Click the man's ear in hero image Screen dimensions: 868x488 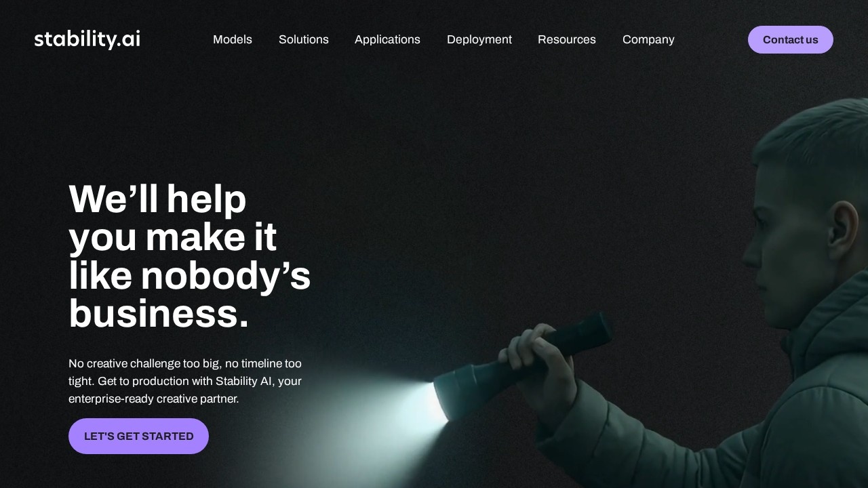coord(841,229)
